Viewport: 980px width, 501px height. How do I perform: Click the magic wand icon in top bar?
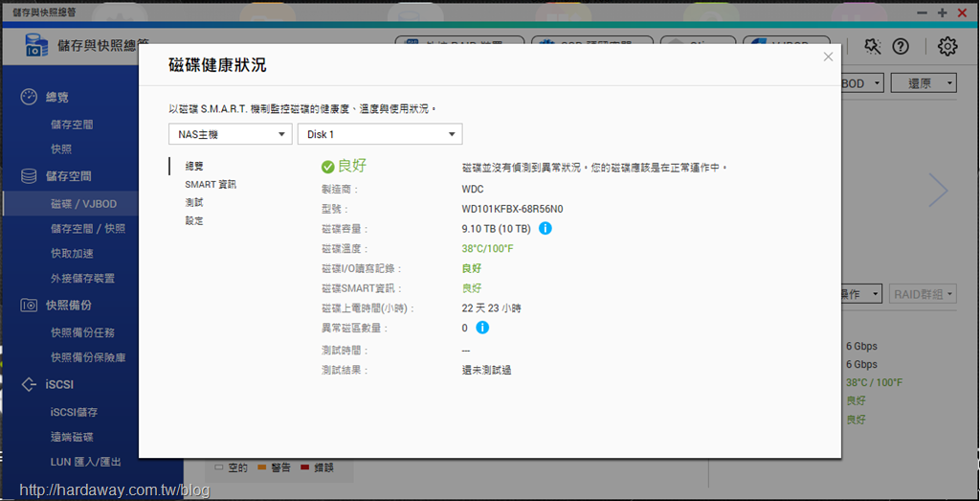(873, 46)
